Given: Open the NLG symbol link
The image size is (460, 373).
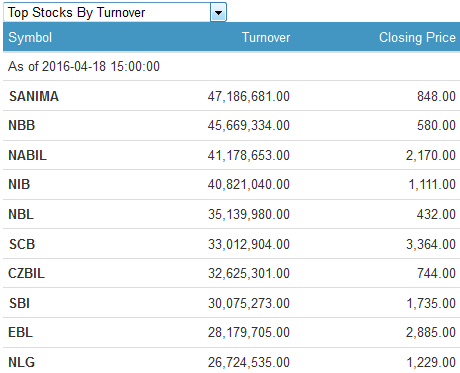Looking at the screenshot, I should (21, 362).
